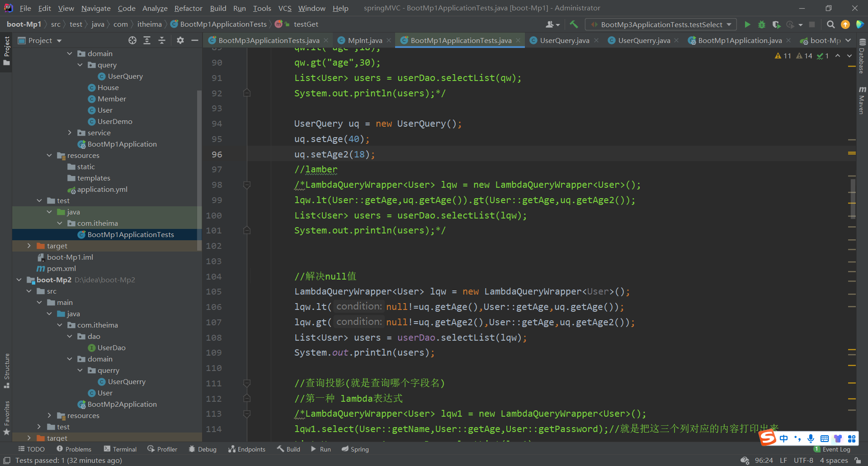The width and height of the screenshot is (868, 466).
Task: Open the Spring tool window
Action: click(355, 449)
